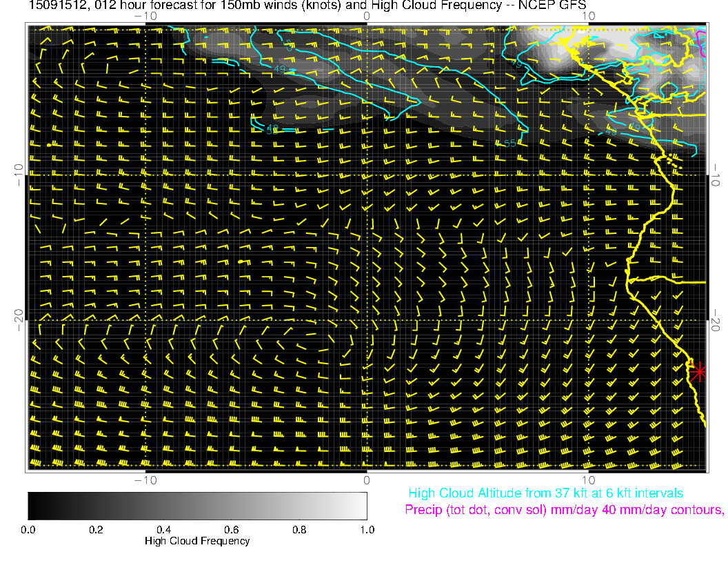The width and height of the screenshot is (728, 563).
Task: Click the bottom axis "-10" longitude label
Action: click(145, 480)
